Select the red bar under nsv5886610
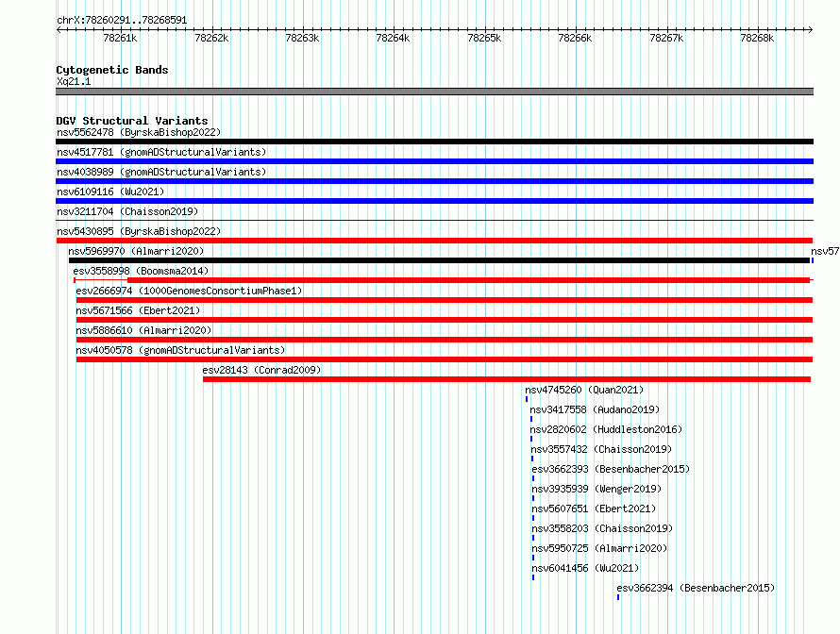 coord(445,340)
